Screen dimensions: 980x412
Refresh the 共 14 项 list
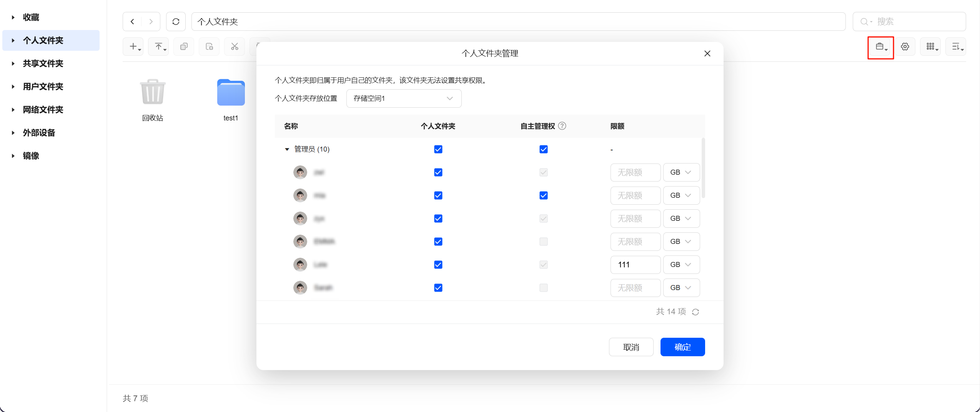(x=695, y=312)
